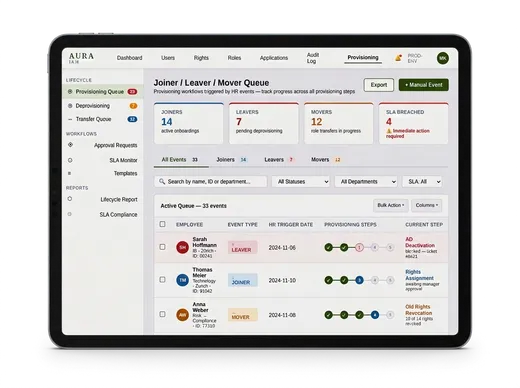Click the red Provisioning Queue count badge
This screenshot has height=388, width=520.
[132, 92]
